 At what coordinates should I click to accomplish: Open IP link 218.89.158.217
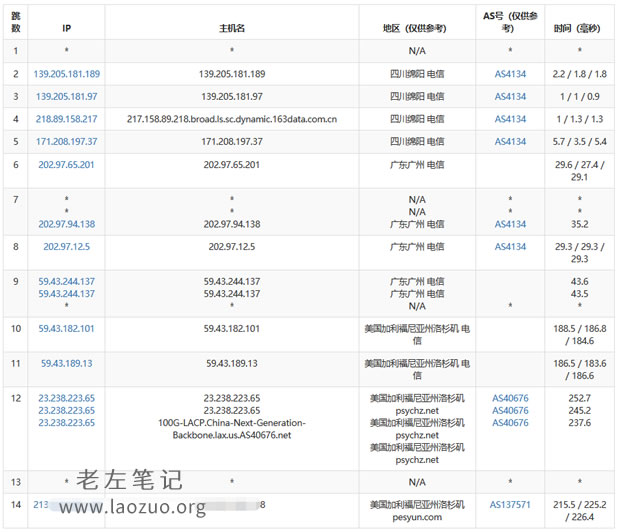pos(66,119)
